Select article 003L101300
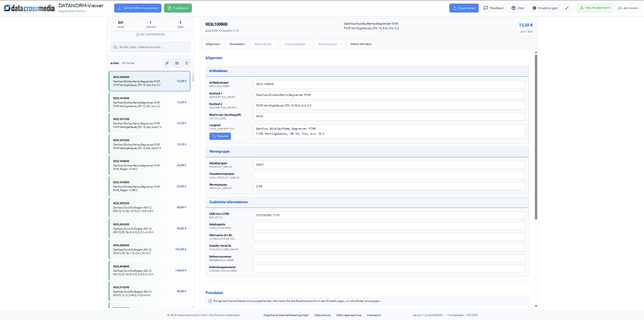 coord(150,123)
